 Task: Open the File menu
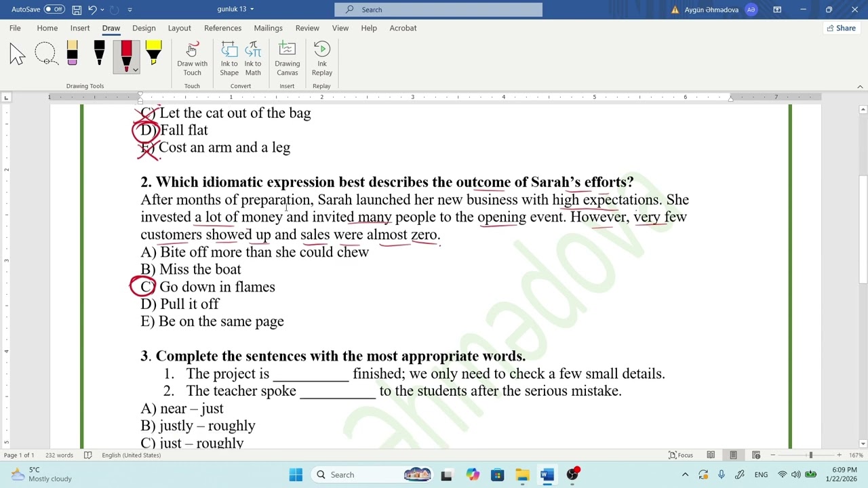click(15, 28)
